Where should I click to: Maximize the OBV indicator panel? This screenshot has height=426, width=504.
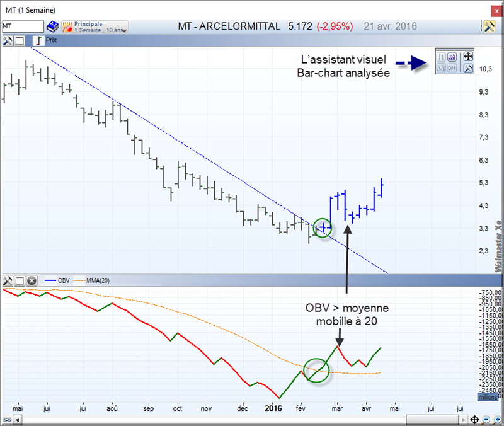click(x=20, y=280)
